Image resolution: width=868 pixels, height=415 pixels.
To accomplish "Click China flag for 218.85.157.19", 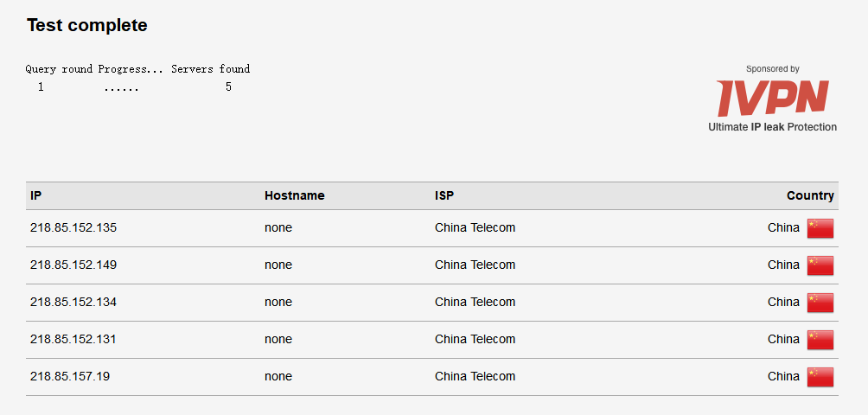I will 820,376.
